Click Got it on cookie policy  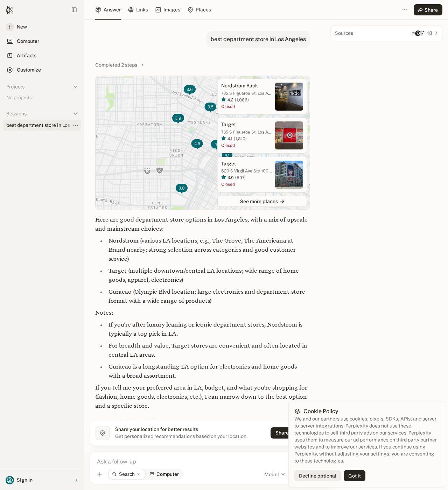tap(355, 476)
